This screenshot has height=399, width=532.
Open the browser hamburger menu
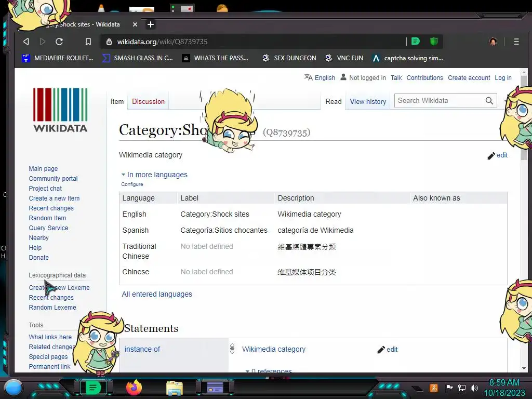[516, 42]
